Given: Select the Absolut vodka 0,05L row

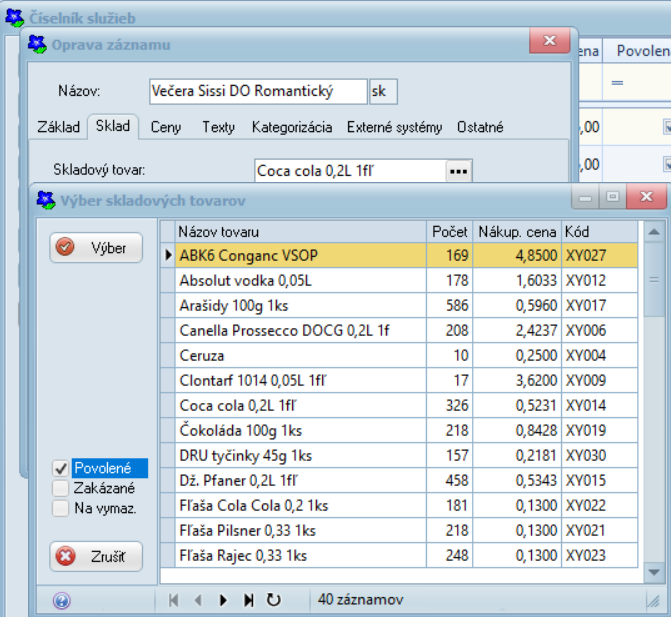Looking at the screenshot, I should click(399, 281).
